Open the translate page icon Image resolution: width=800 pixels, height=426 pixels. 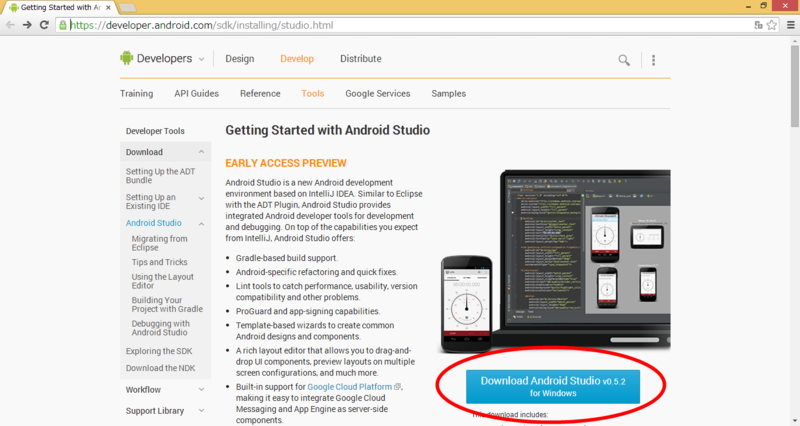point(759,25)
